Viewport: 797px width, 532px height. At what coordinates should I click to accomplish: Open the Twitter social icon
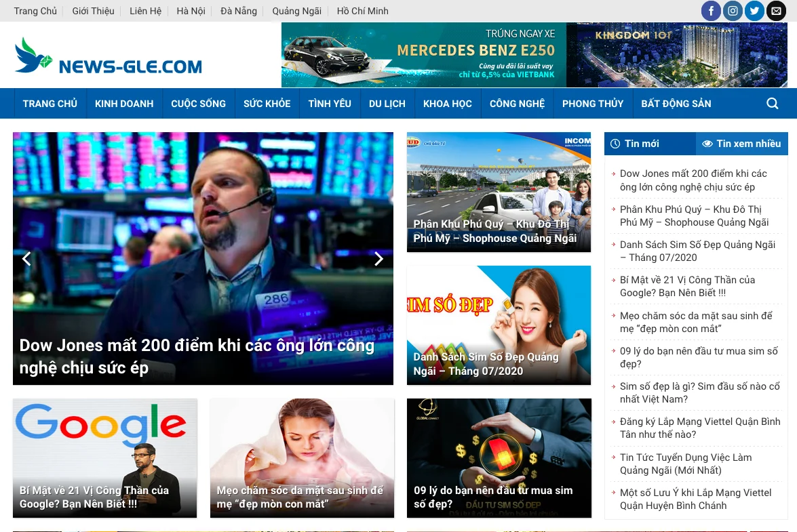(754, 11)
